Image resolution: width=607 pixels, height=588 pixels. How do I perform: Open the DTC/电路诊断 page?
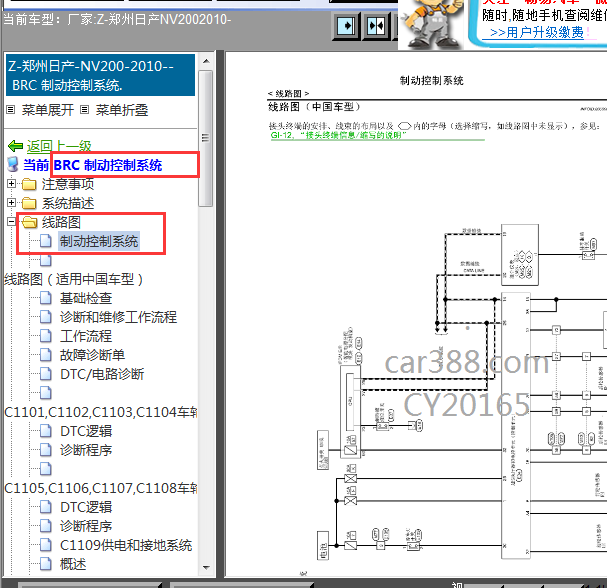click(102, 374)
